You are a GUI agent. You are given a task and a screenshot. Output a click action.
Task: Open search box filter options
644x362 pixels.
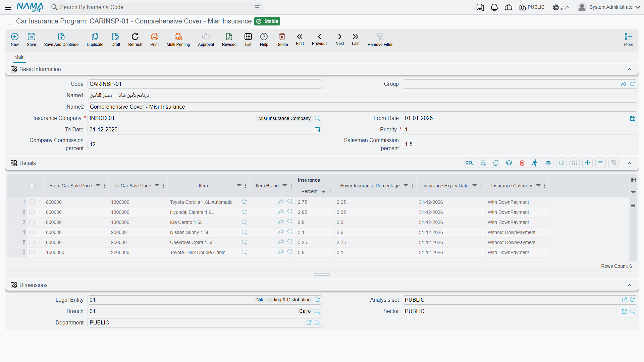(x=257, y=7)
